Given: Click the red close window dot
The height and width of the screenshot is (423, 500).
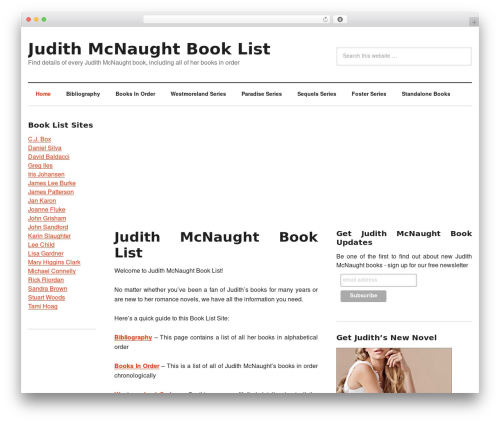Looking at the screenshot, I should (29, 19).
